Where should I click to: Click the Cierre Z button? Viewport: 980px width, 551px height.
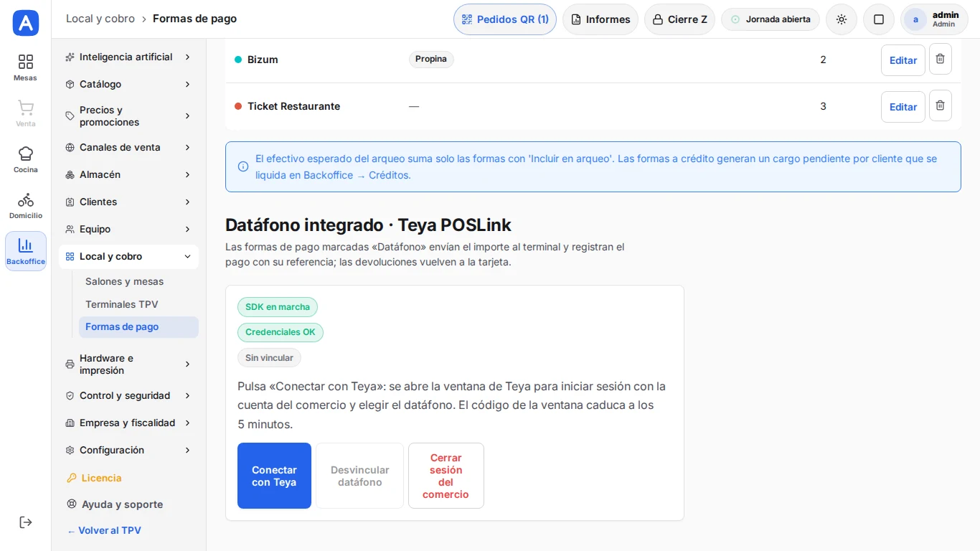(679, 19)
